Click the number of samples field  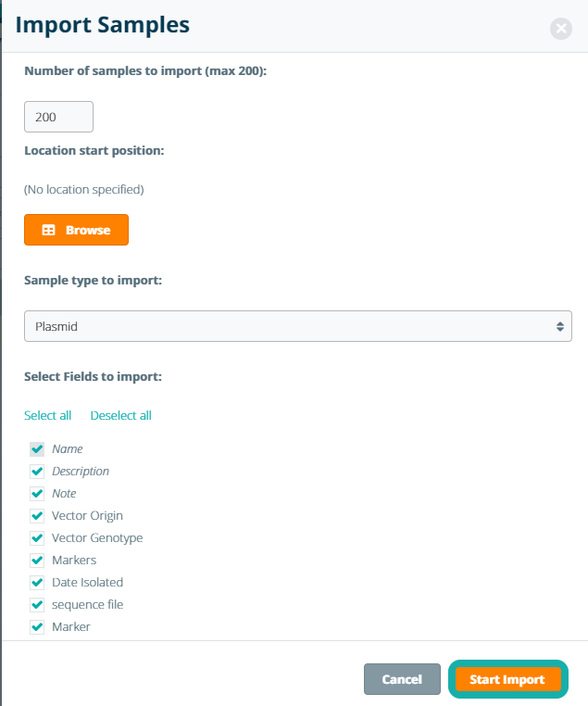58,117
